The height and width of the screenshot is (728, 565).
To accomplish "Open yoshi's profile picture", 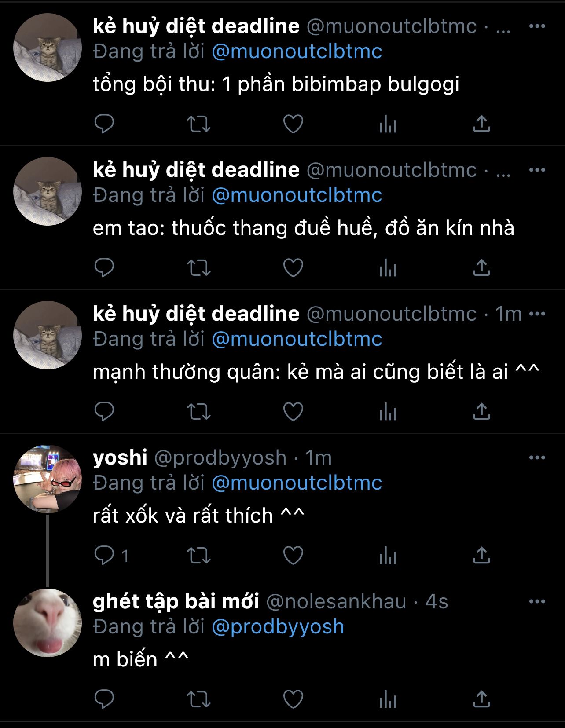I will pyautogui.click(x=48, y=479).
